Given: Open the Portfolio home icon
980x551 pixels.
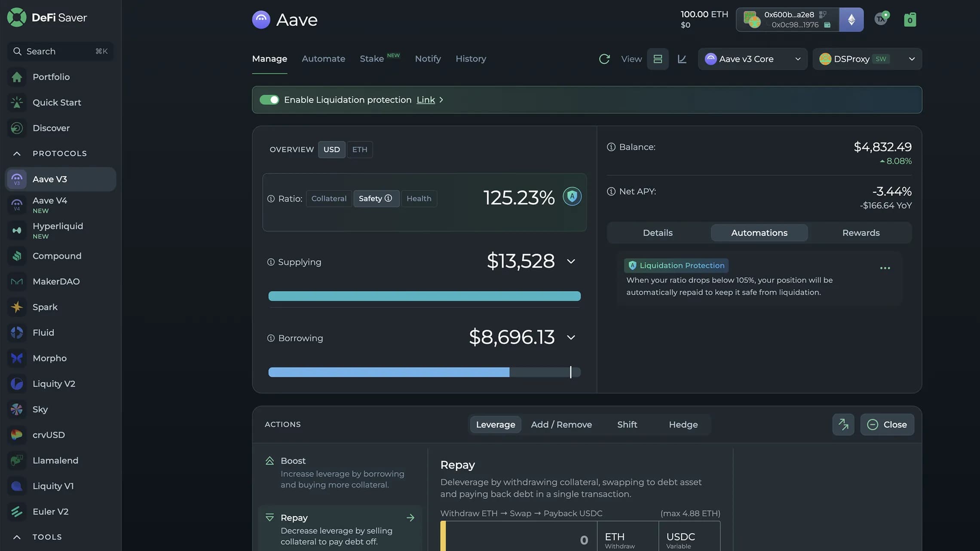Looking at the screenshot, I should [17, 77].
